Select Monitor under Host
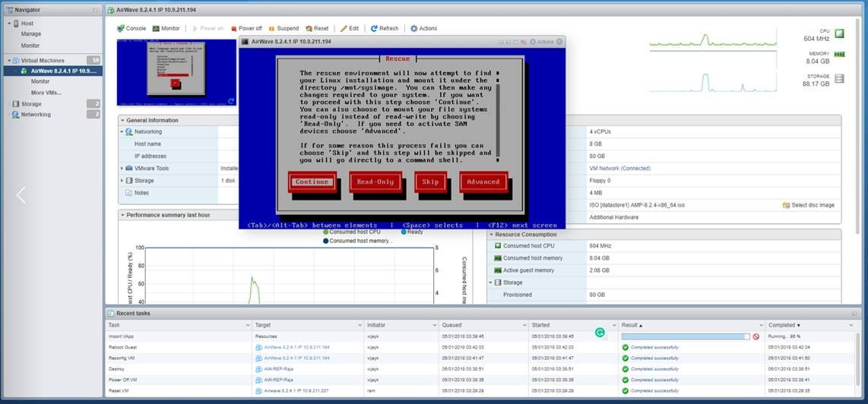This screenshot has width=868, height=404. (x=30, y=46)
